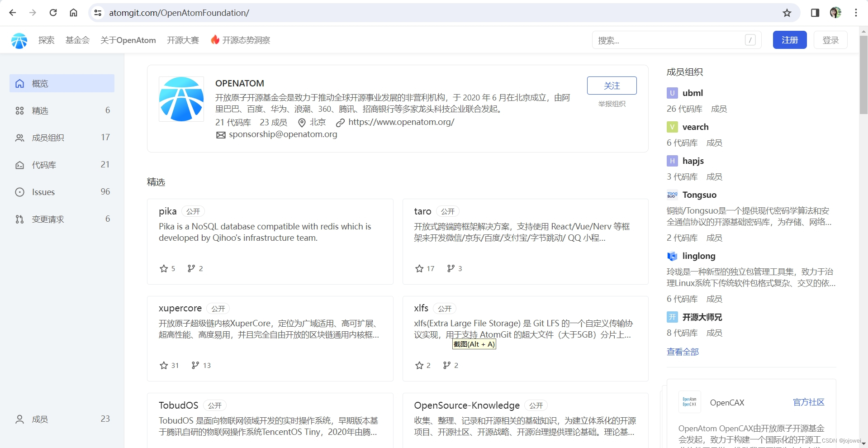Screen dimensions: 868x448
Task: Click the sponsorship@openatom.org email link
Action: pyautogui.click(x=283, y=134)
